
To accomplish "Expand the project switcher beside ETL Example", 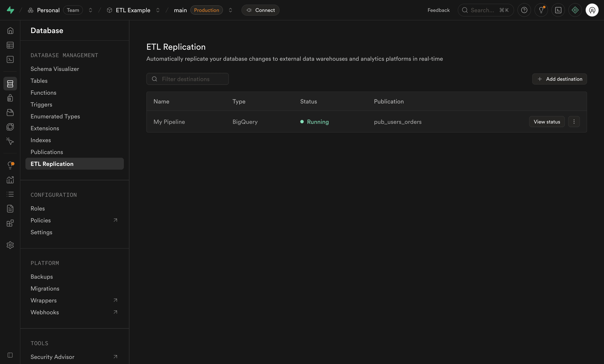I will (158, 10).
